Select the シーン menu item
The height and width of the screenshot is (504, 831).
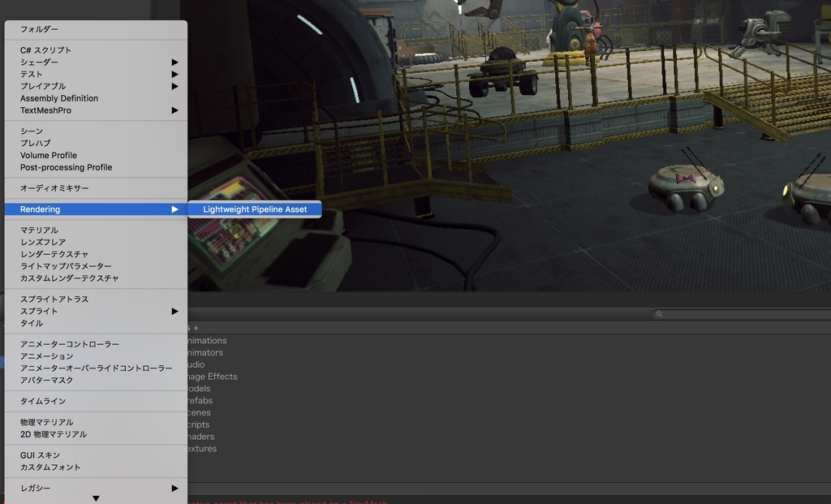(96, 131)
